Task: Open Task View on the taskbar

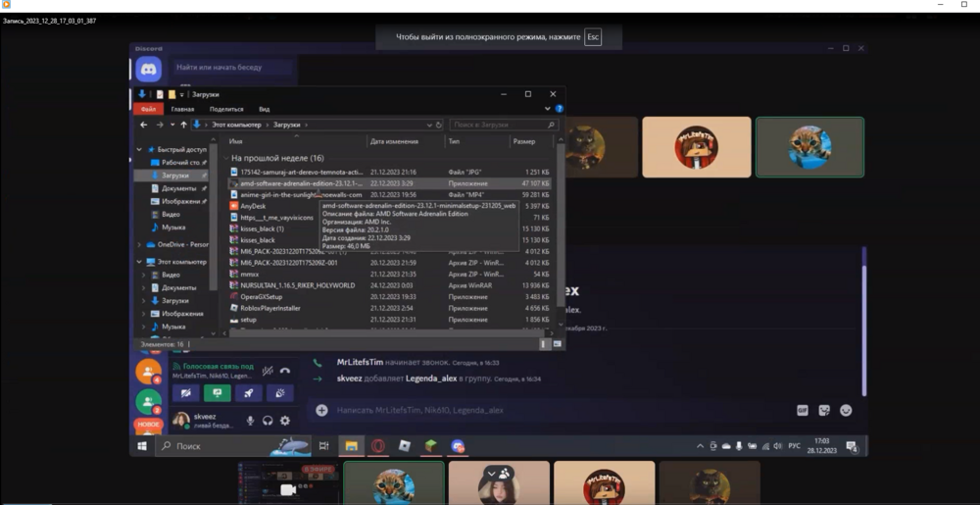Action: (x=323, y=446)
